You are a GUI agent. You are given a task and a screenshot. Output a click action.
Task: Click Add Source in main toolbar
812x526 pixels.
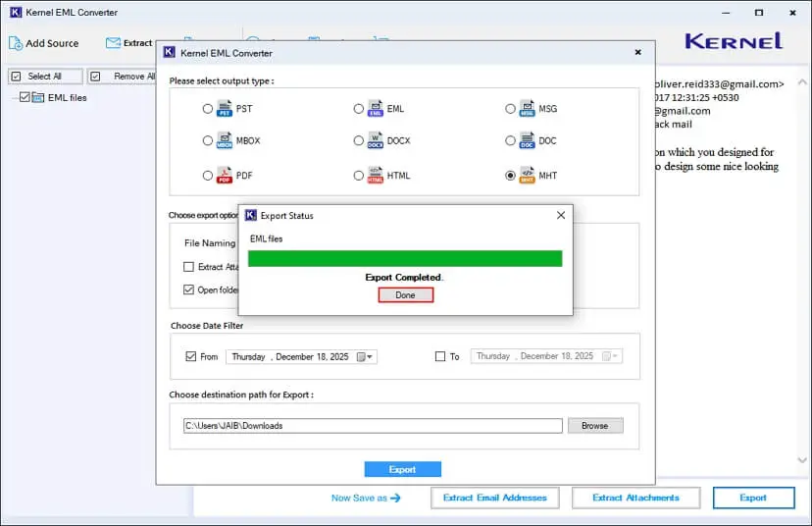coord(44,43)
